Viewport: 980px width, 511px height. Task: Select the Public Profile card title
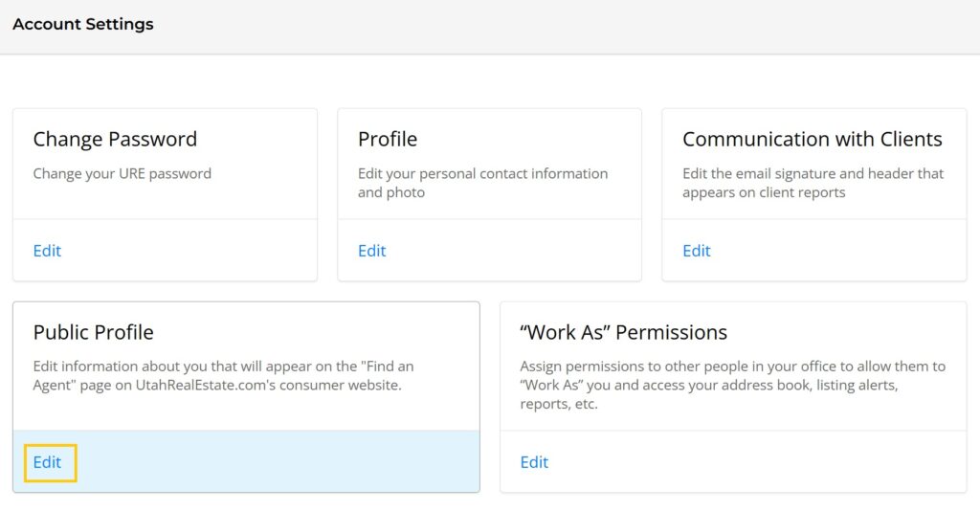tap(93, 332)
